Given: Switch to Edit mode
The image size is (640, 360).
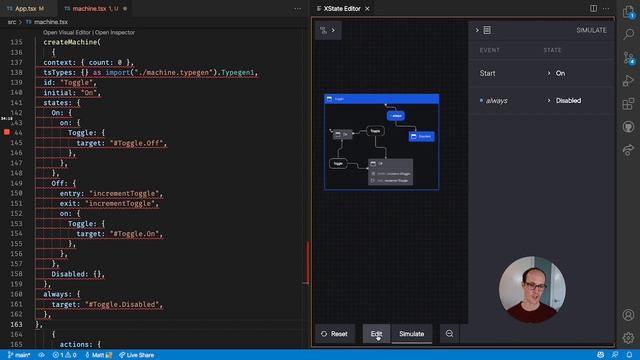Looking at the screenshot, I should [376, 333].
